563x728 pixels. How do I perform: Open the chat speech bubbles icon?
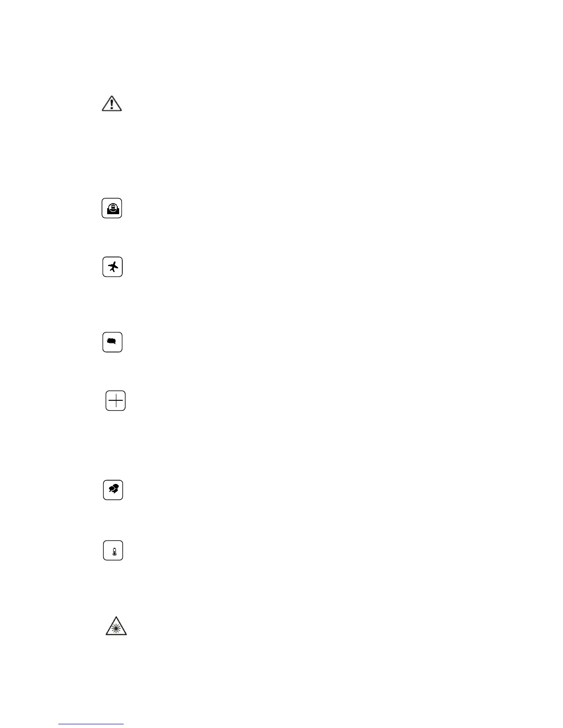tap(113, 490)
